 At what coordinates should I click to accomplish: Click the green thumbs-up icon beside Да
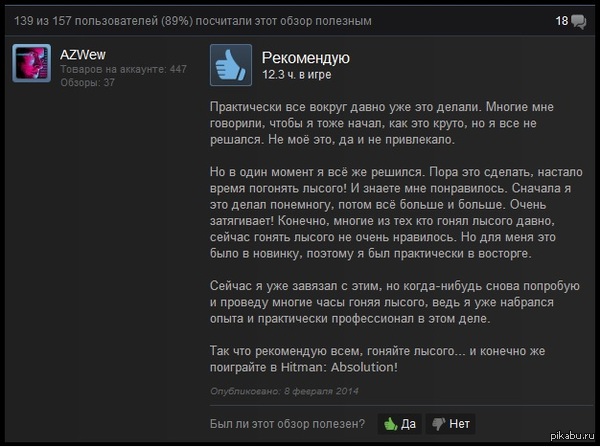pos(390,424)
